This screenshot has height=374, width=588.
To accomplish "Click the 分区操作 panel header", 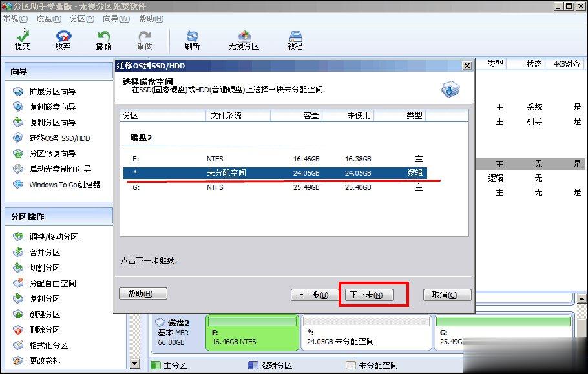I will (59, 216).
